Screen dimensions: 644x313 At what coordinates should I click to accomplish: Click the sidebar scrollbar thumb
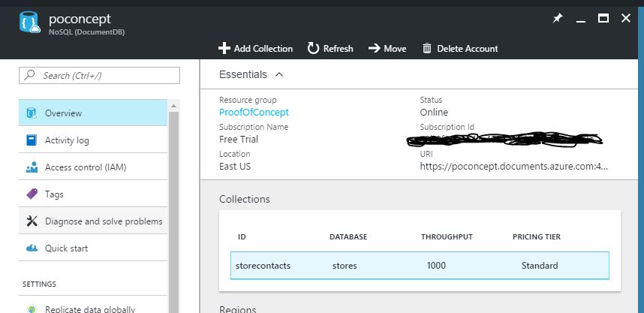[173, 212]
